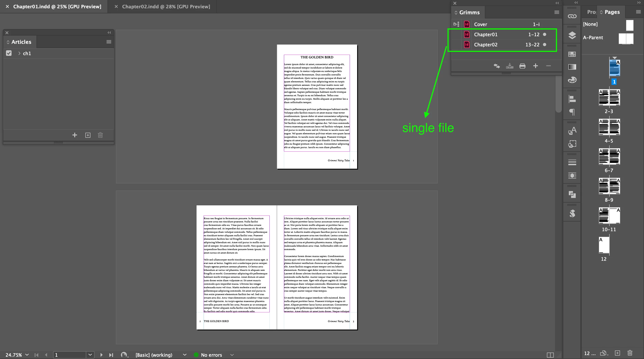Toggle style source box beside Chapter01
The image size is (644, 359).
point(456,35)
